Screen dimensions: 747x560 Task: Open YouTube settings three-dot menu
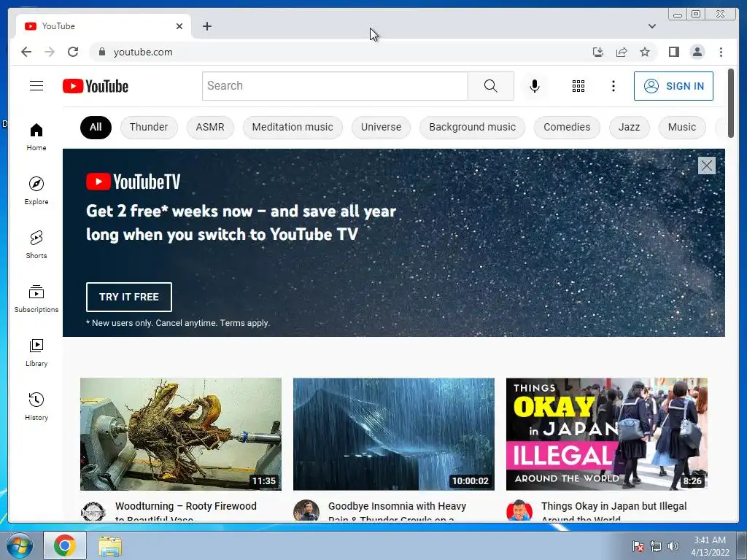tap(613, 86)
